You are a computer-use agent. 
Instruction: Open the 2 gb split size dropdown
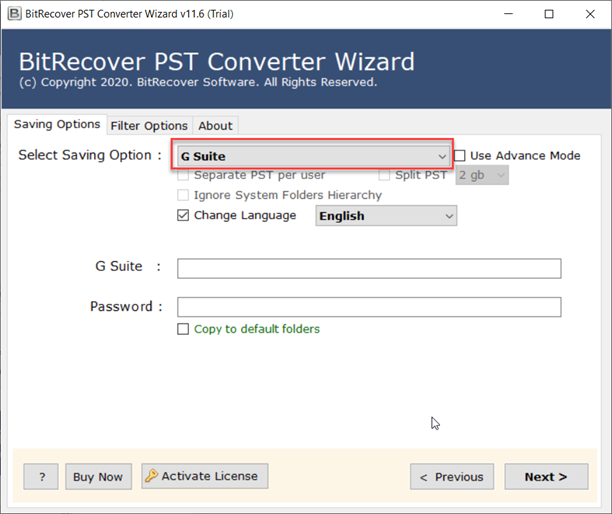[482, 175]
